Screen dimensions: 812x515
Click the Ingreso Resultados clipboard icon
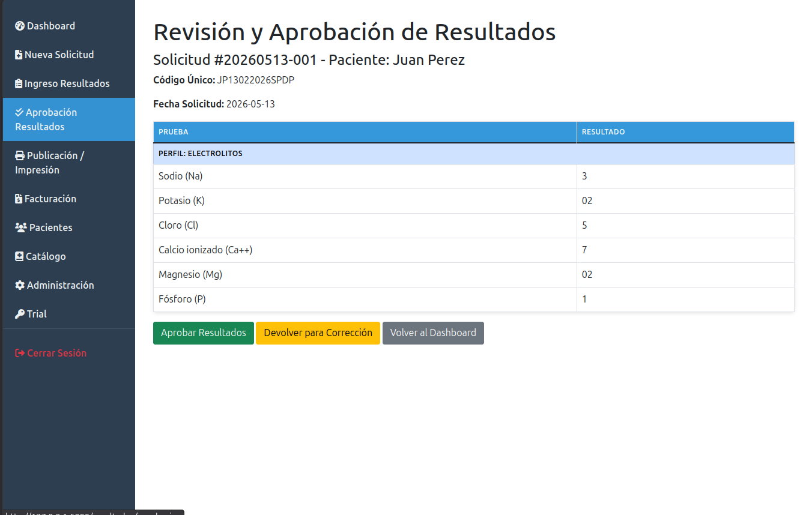point(19,83)
